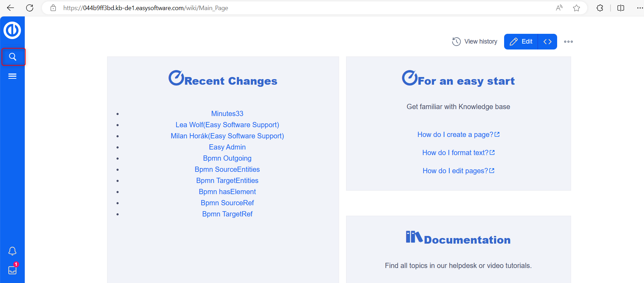Open the hamburger menu in sidebar
Viewport: 644px width, 283px height.
12,76
